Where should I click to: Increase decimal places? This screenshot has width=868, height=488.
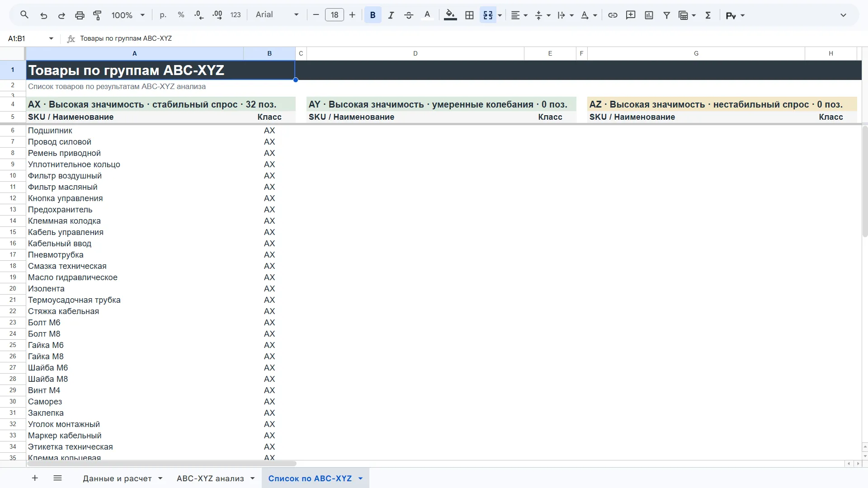(217, 15)
